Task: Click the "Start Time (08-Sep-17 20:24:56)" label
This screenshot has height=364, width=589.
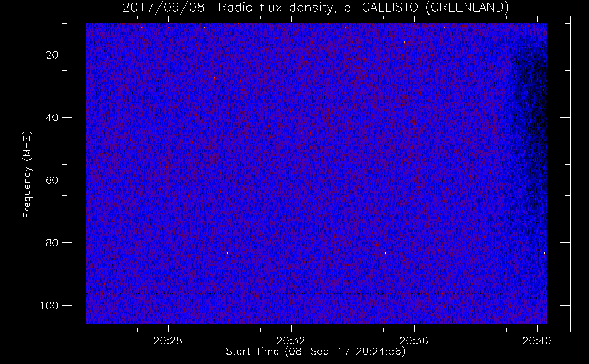Action: [316, 352]
